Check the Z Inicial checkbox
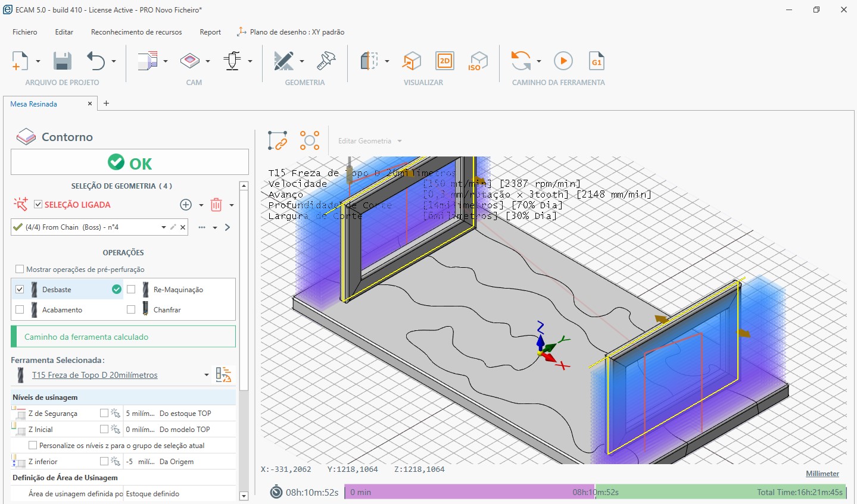 pyautogui.click(x=104, y=429)
